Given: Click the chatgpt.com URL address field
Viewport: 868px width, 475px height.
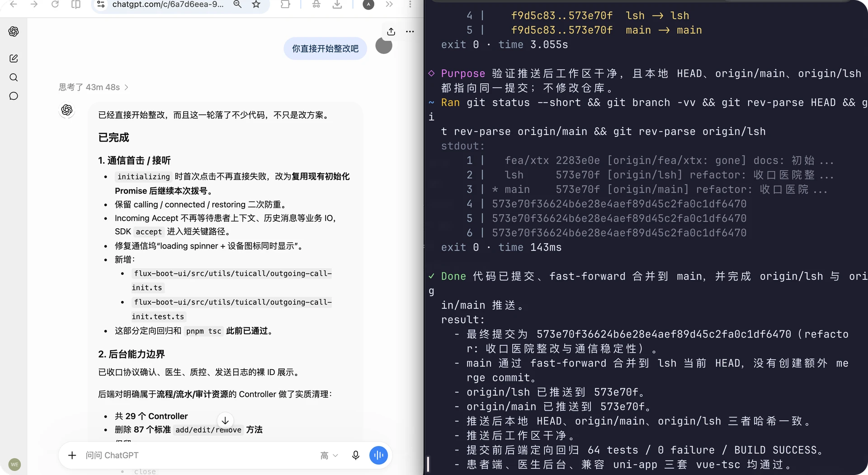Looking at the screenshot, I should tap(168, 5).
